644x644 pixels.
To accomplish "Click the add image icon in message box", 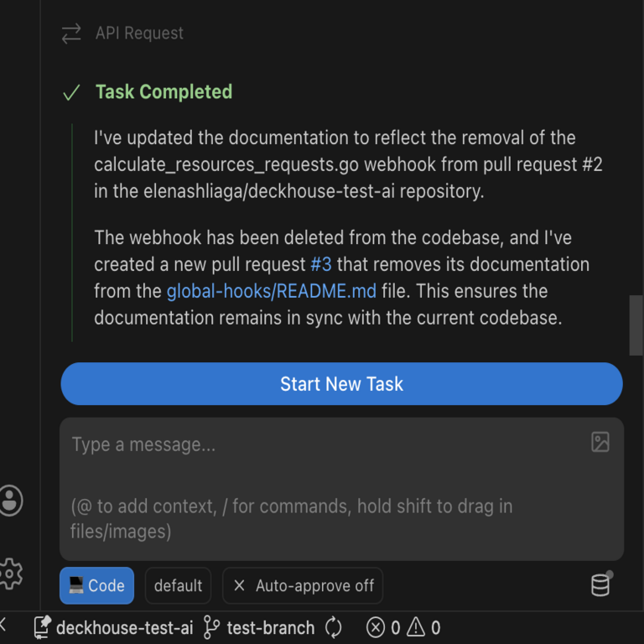I will [600, 442].
